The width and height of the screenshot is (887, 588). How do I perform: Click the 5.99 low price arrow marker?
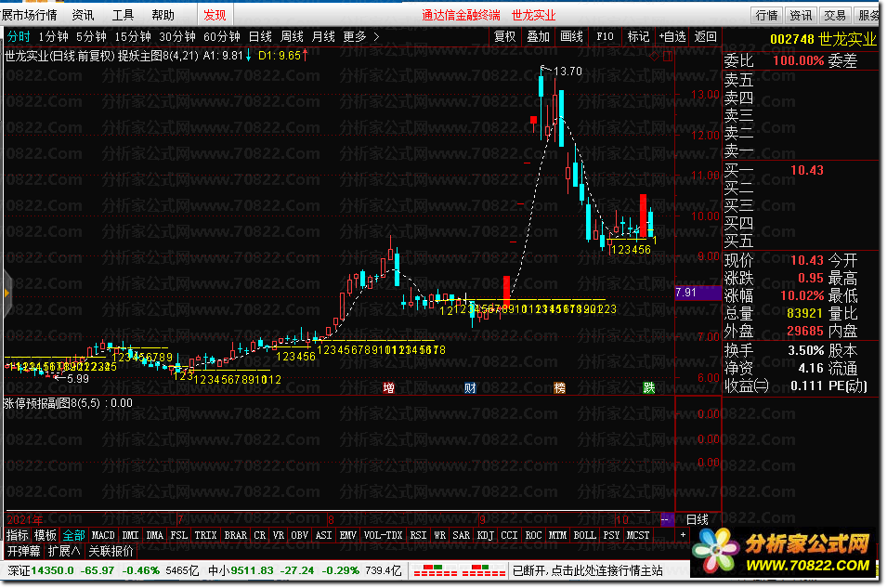72,379
